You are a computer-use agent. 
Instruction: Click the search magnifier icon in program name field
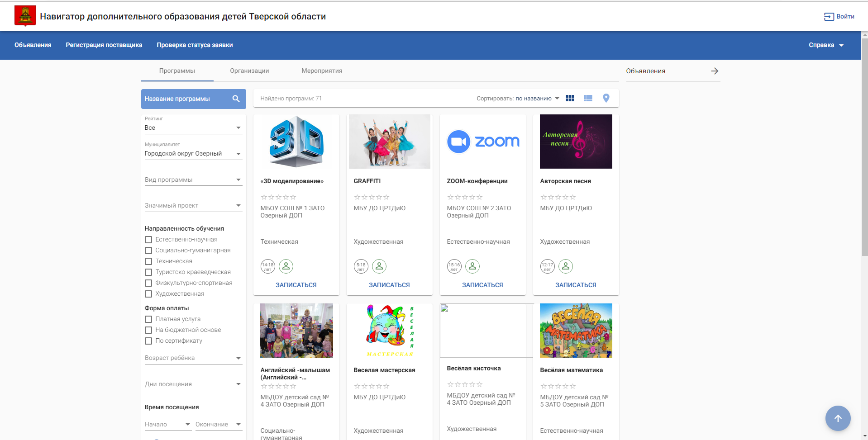click(x=236, y=99)
